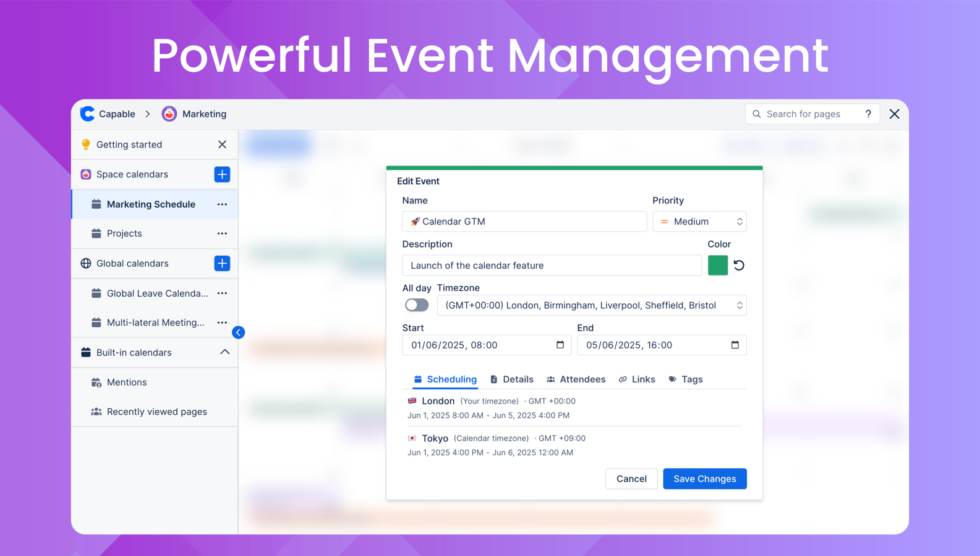The image size is (980, 556).
Task: Click the Tokyo timezone row
Action: click(574, 445)
